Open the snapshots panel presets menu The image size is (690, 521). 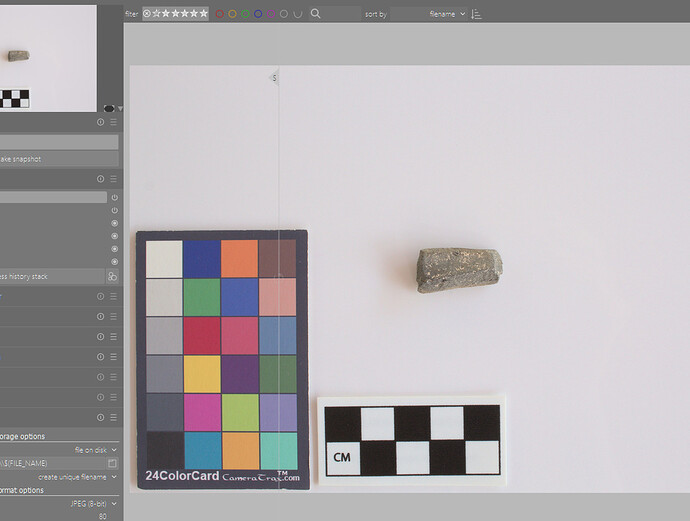point(113,122)
